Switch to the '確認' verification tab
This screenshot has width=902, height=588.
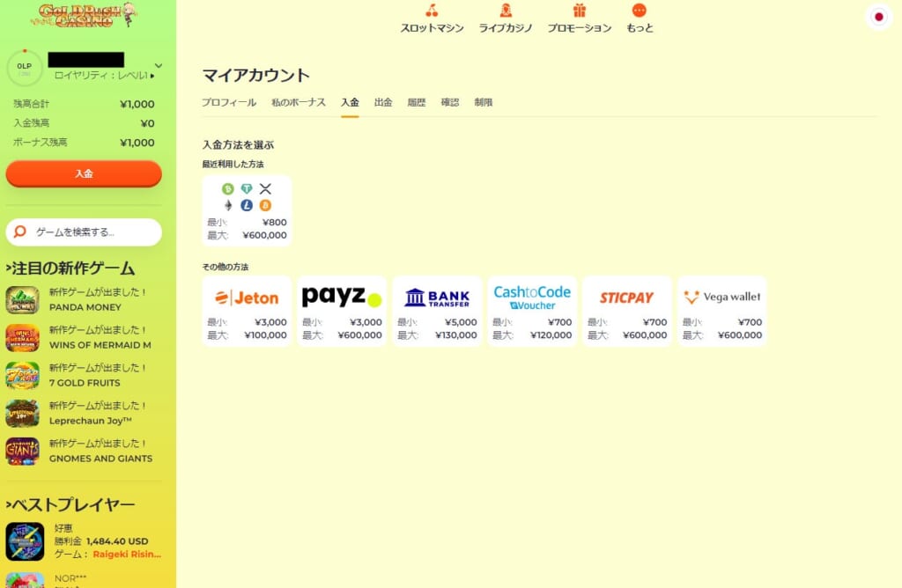pos(450,102)
